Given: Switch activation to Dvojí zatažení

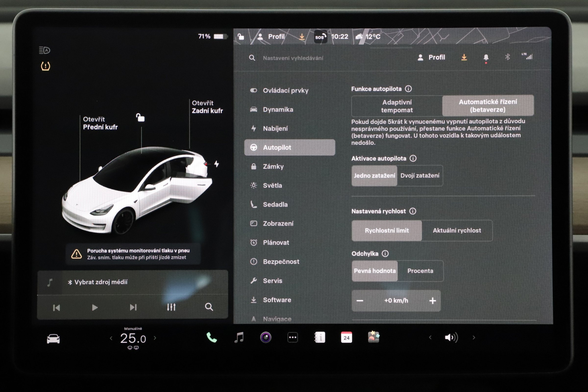Looking at the screenshot, I should pos(420,176).
